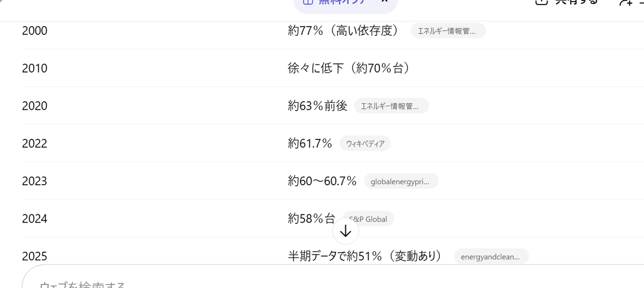This screenshot has width=644, height=288.
Task: Click the 2020 year cell
Action: click(x=35, y=106)
